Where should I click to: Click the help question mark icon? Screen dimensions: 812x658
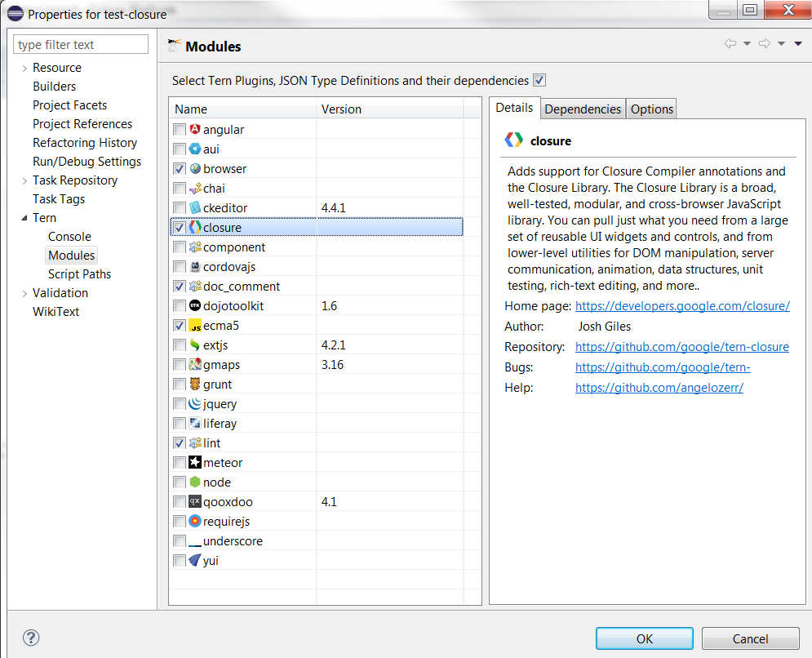30,638
